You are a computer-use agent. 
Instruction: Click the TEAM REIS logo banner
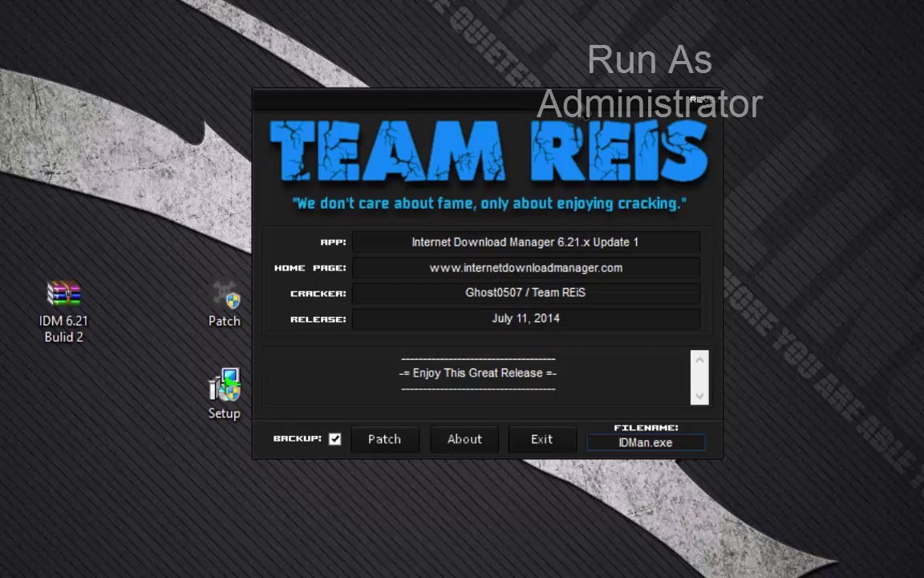[x=488, y=151]
